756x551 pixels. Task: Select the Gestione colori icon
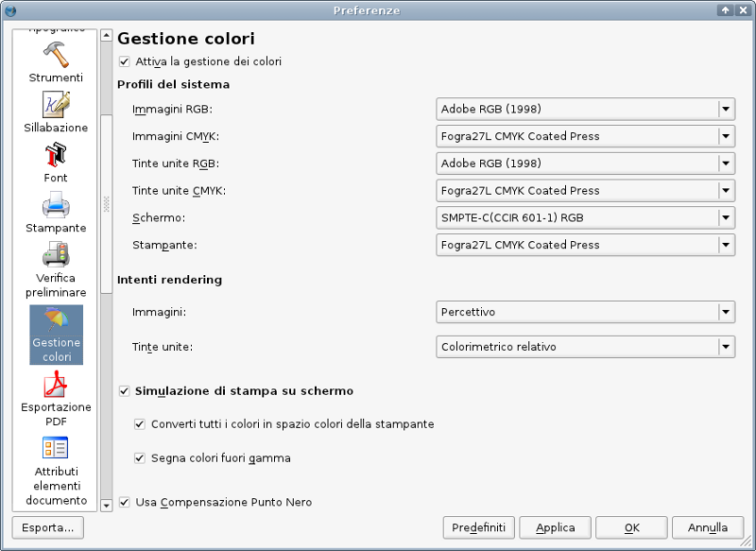pyautogui.click(x=56, y=321)
